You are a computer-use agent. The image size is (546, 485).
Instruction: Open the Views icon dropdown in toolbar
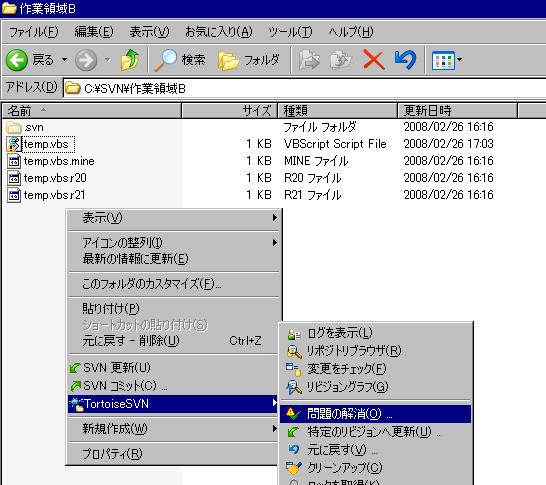coord(447,60)
